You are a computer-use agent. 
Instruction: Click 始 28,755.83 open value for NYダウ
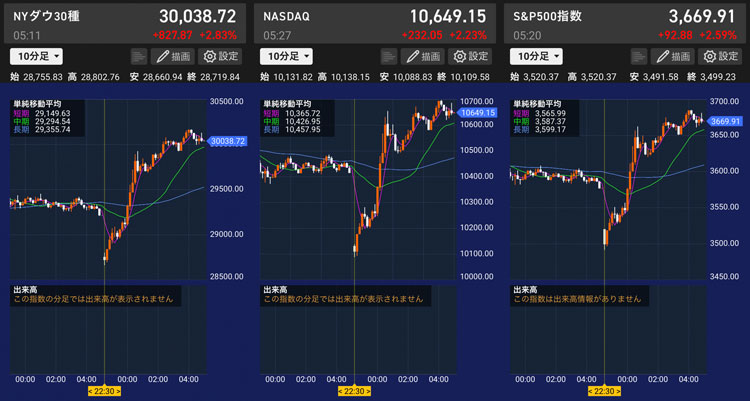coord(36,77)
